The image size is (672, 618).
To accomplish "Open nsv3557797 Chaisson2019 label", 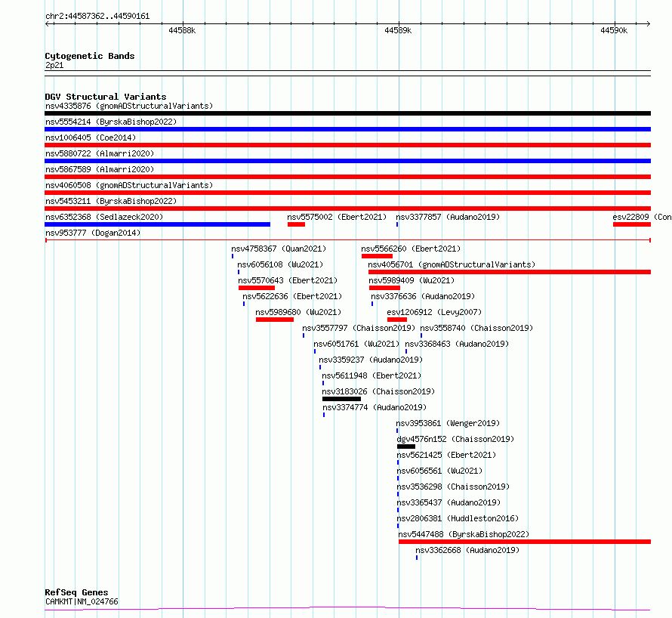I will click(359, 328).
